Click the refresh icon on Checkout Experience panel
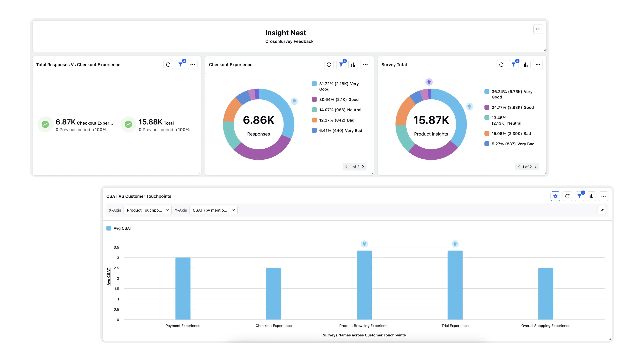Image resolution: width=644 pixels, height=361 pixels. point(329,65)
